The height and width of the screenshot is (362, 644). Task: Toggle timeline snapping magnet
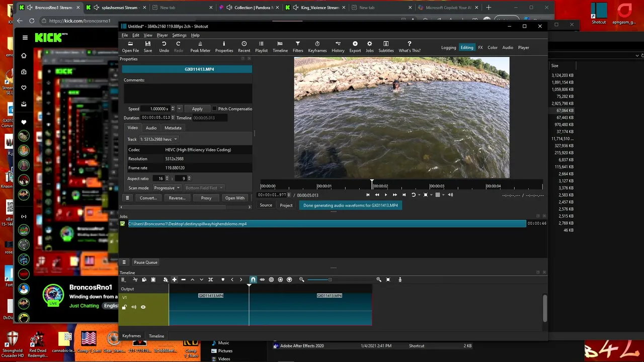(253, 280)
